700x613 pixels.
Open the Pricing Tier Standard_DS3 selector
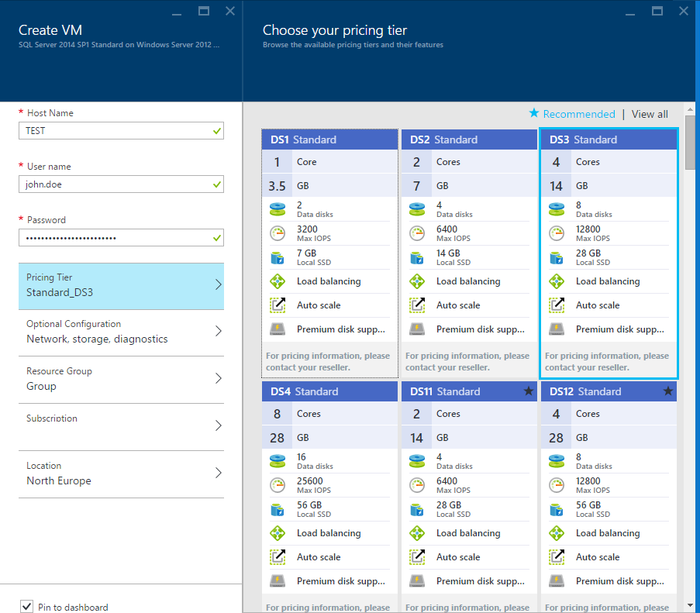121,285
